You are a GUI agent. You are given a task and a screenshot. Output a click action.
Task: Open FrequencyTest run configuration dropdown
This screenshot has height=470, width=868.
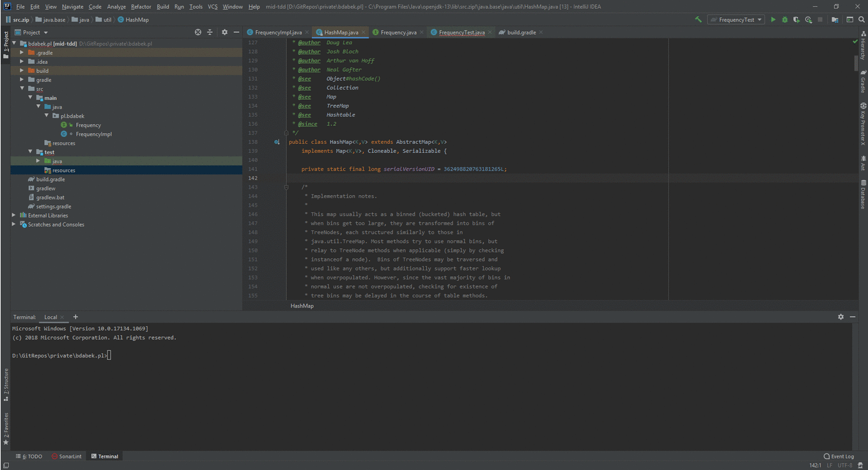(736, 20)
